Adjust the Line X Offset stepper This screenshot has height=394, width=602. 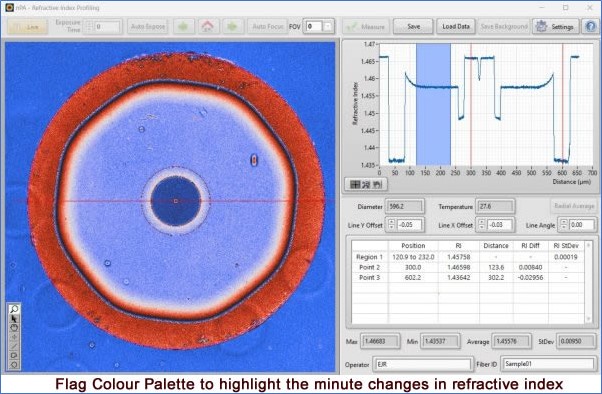coord(481,225)
